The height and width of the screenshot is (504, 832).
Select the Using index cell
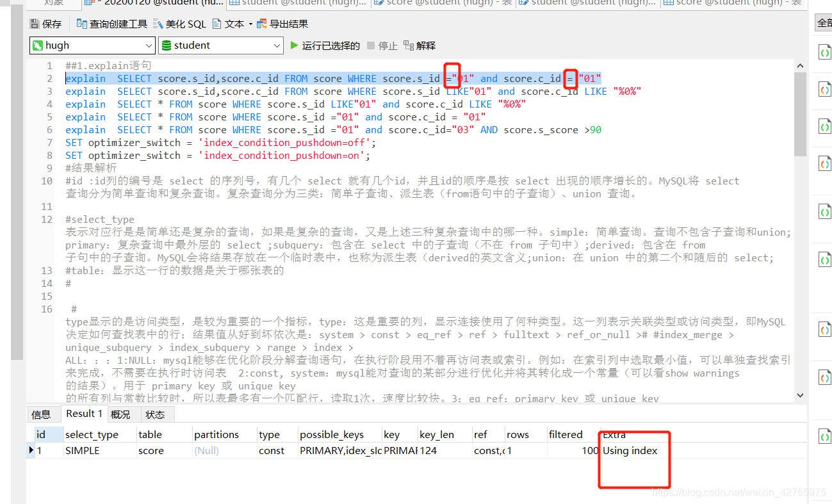(630, 450)
